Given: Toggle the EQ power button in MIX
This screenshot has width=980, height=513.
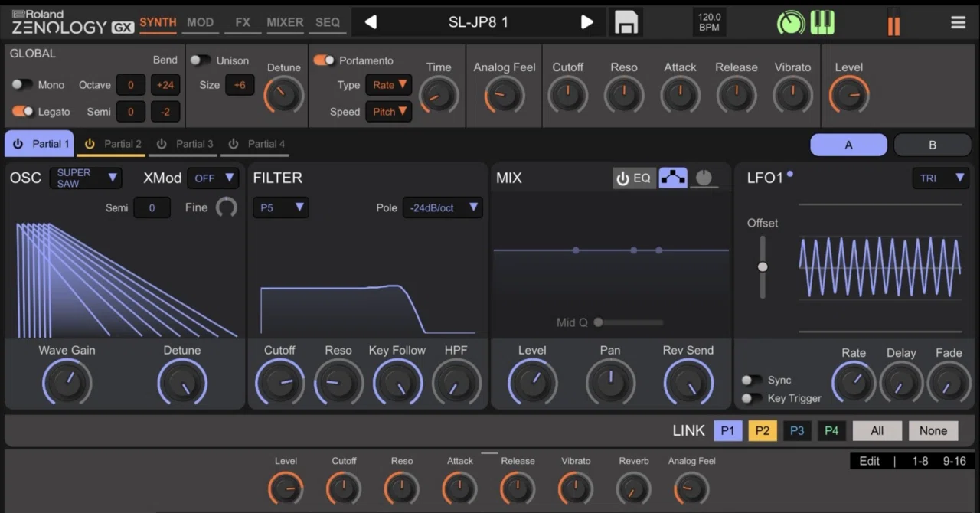Looking at the screenshot, I should click(633, 178).
